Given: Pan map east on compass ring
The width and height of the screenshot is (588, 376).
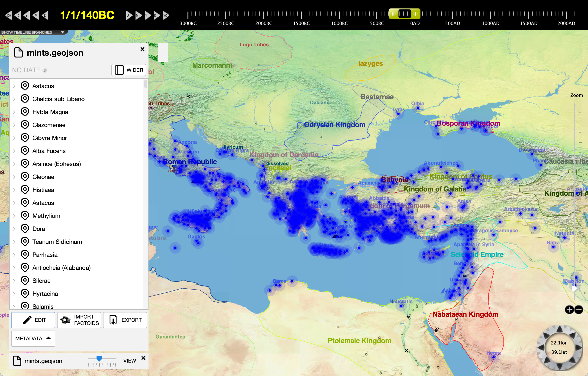Looking at the screenshot, I should click(578, 347).
